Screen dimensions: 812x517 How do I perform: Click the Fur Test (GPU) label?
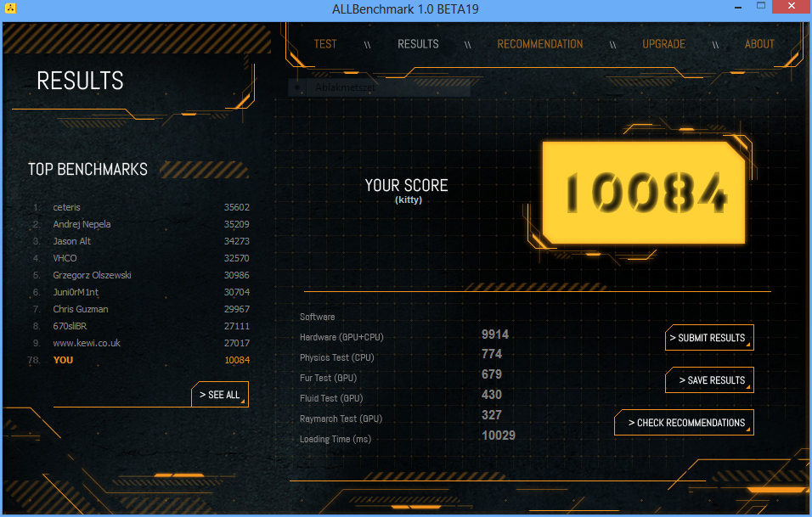pyautogui.click(x=328, y=378)
